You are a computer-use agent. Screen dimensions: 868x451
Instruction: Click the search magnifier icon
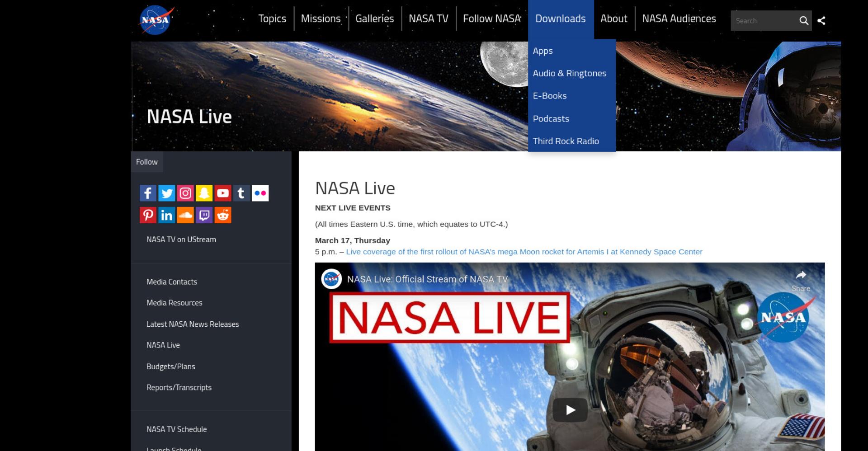pyautogui.click(x=803, y=21)
